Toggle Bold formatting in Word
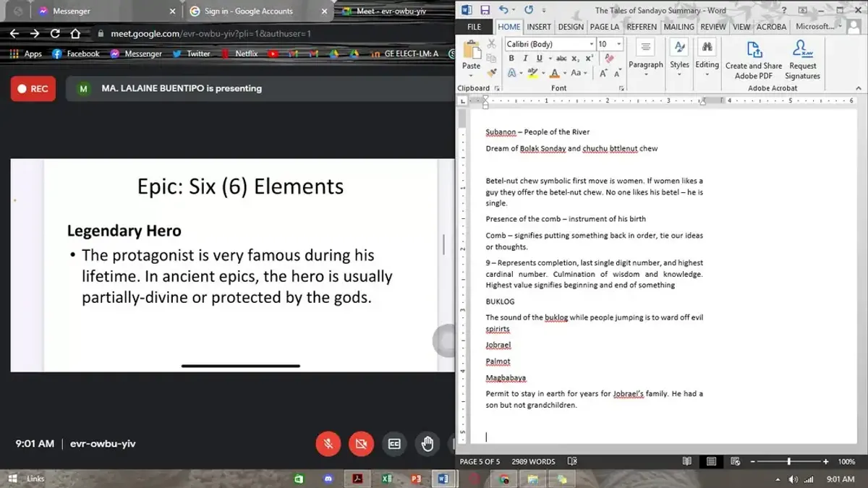 pos(511,59)
